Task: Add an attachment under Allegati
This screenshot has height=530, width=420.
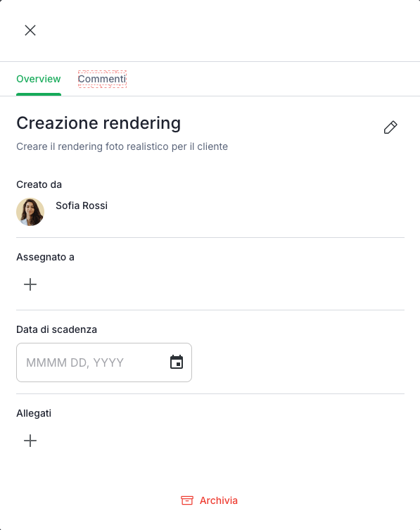Action: 30,441
